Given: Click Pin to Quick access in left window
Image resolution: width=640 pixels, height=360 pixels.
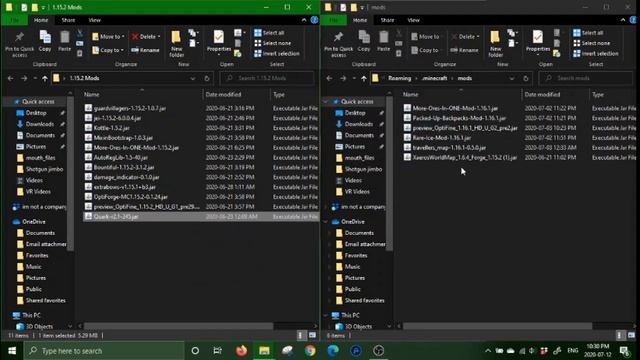Looking at the screenshot, I should [19, 44].
